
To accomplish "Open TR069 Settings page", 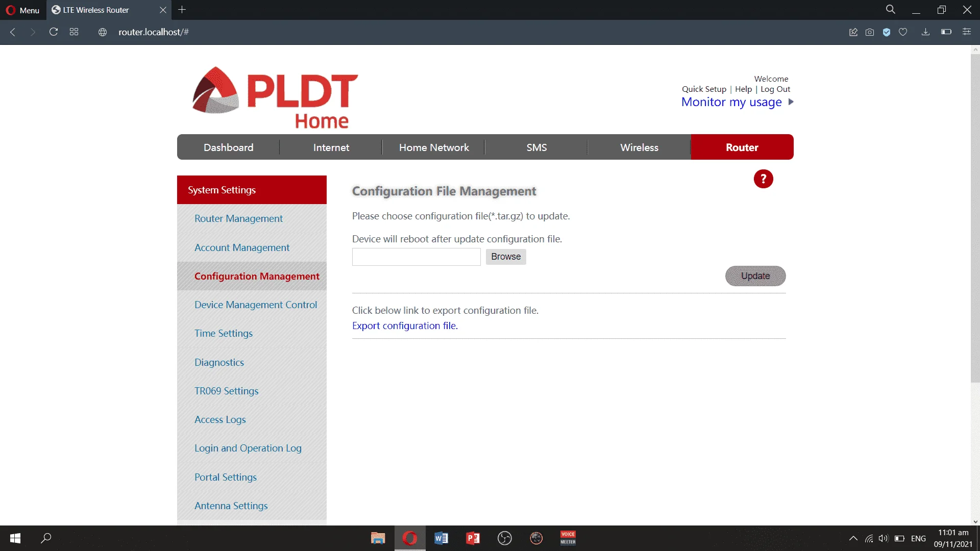I will coord(226,391).
